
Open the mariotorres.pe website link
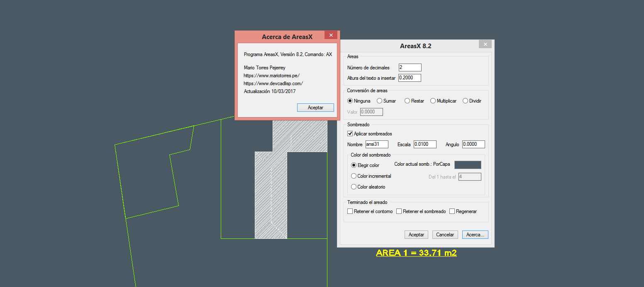[x=272, y=76]
